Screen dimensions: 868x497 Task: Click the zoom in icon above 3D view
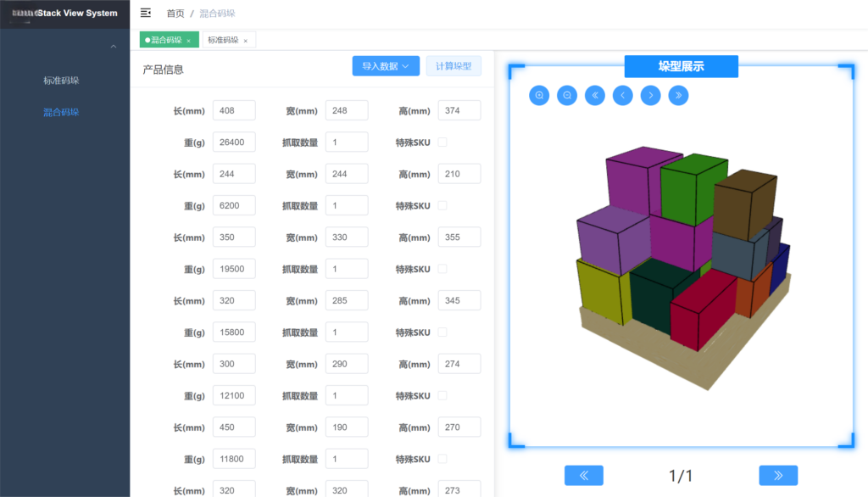[539, 96]
